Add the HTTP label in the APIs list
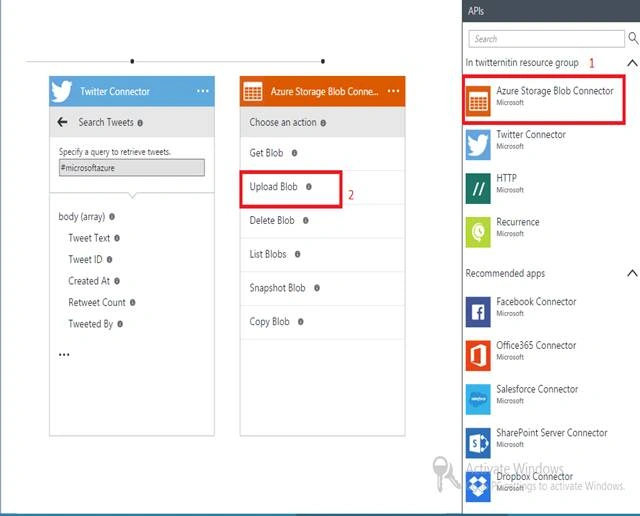This screenshot has width=640, height=516. (x=506, y=178)
